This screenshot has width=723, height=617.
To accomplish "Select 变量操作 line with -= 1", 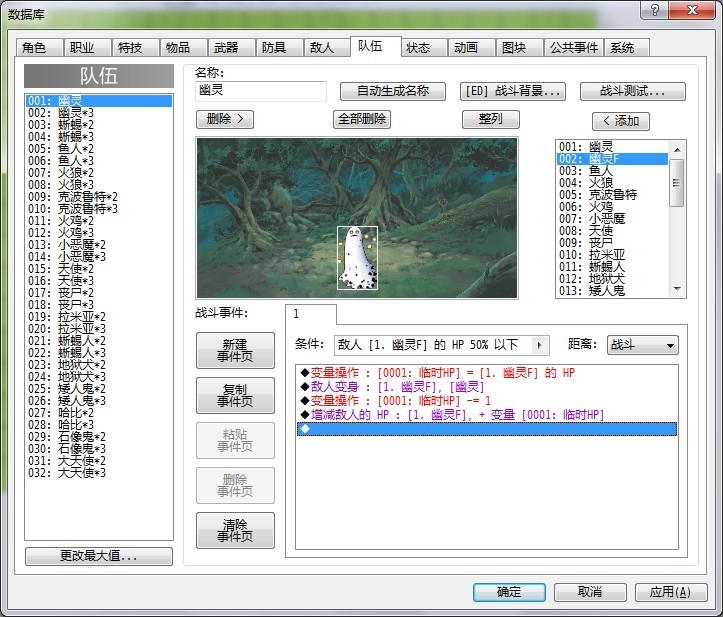I will pyautogui.click(x=487, y=401).
